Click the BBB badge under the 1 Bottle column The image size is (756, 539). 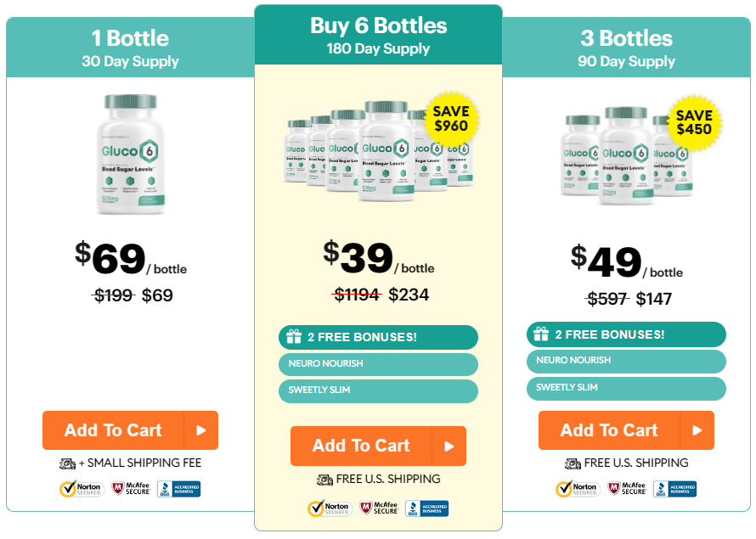point(178,489)
